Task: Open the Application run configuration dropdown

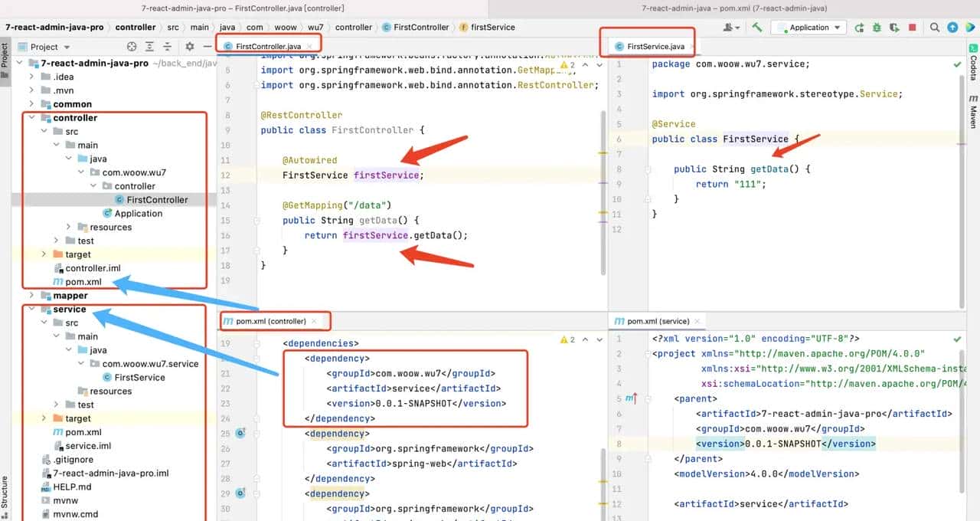Action: point(837,27)
